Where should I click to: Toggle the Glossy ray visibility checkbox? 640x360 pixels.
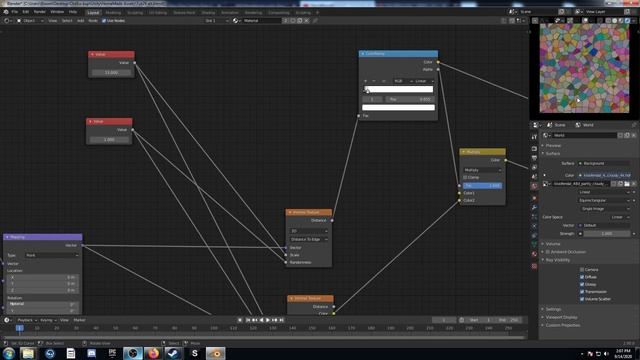click(582, 284)
